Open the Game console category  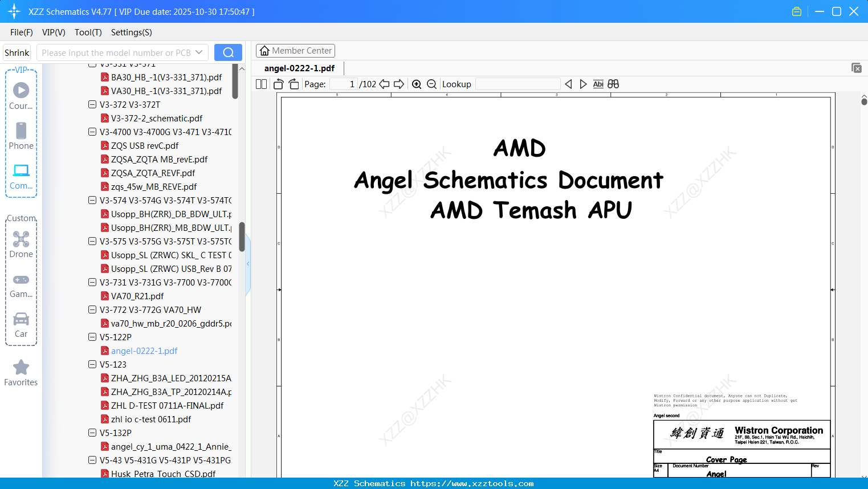point(21,286)
